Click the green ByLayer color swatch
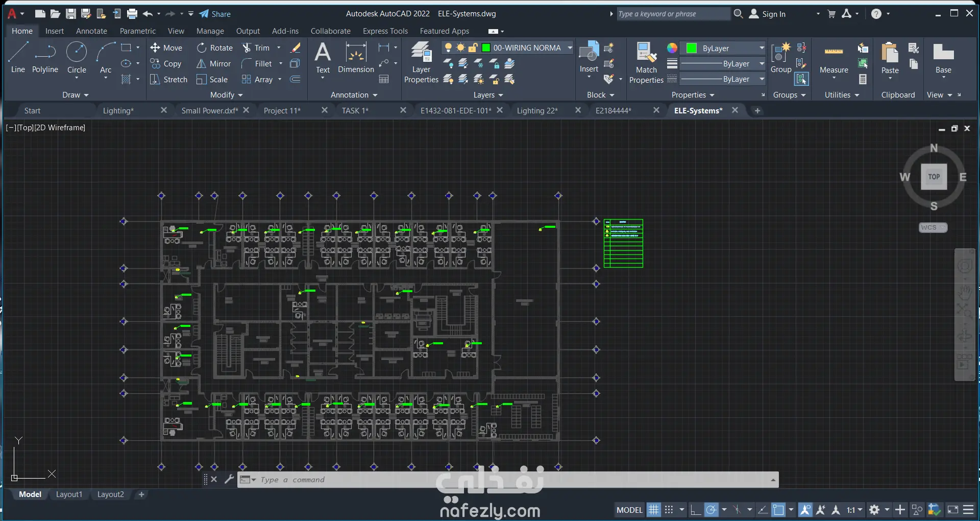Viewport: 980px width, 521px height. click(692, 49)
